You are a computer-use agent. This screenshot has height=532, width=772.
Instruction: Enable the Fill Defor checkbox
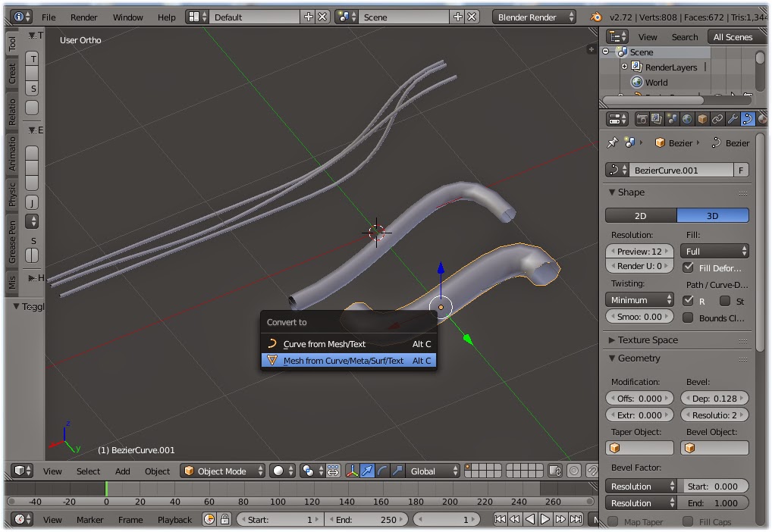coord(689,268)
